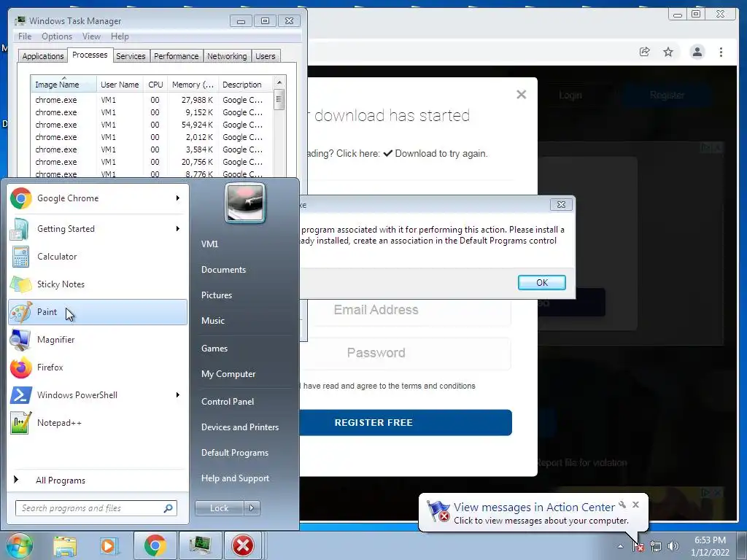Open the network tray icon

[x=656, y=546]
